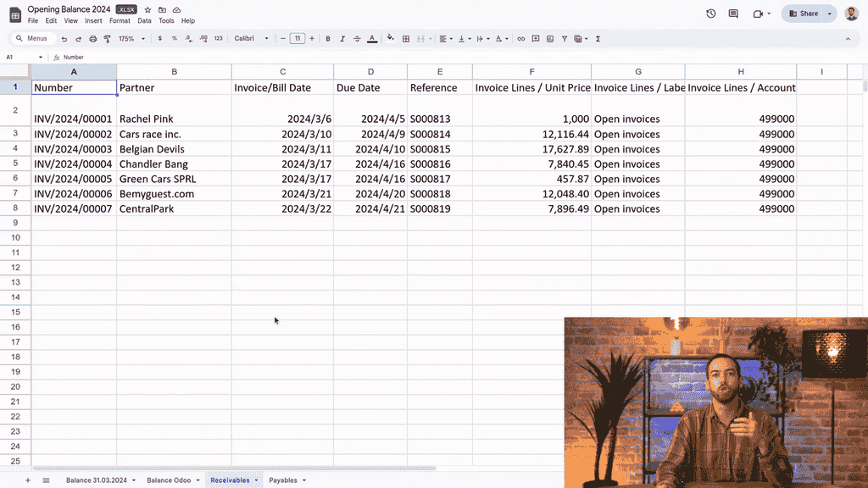The height and width of the screenshot is (488, 868).
Task: Select the Paint format tool
Action: click(x=107, y=39)
